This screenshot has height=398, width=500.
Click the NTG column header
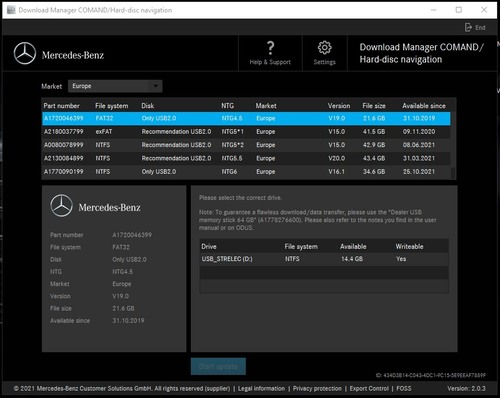(228, 106)
